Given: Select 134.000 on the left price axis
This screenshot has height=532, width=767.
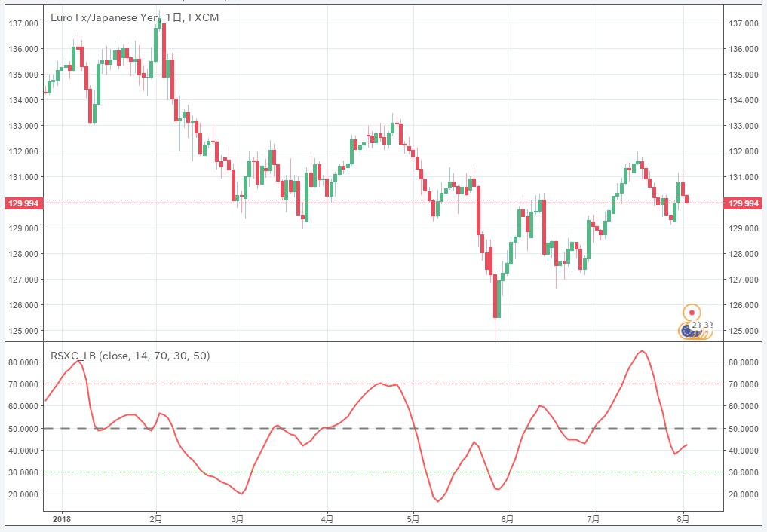Looking at the screenshot, I should pos(23,100).
